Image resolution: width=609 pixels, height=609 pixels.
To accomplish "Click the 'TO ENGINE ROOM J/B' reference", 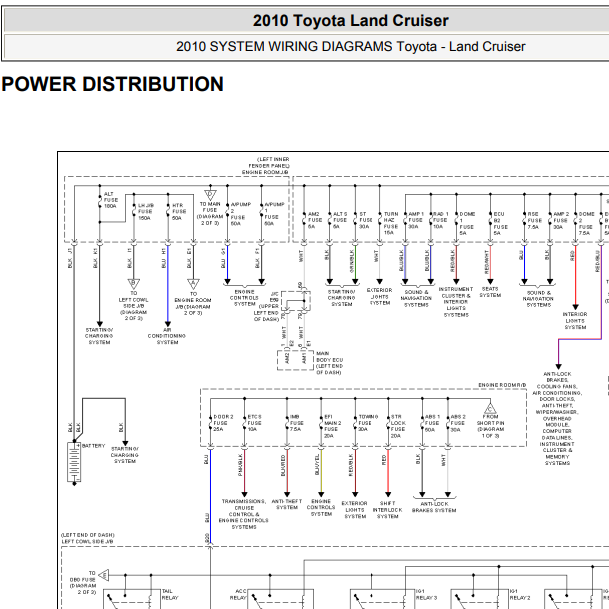I will 193,304.
